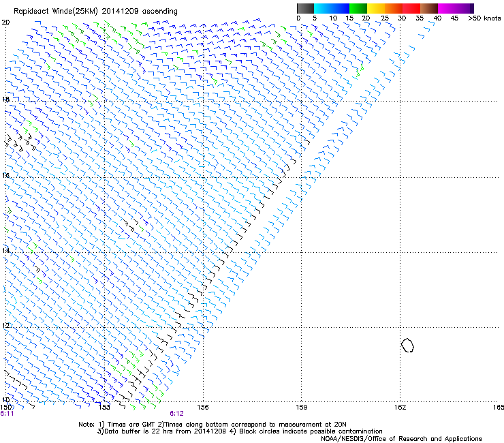Click the NOAA/NESDIS credit line
Image resolution: width=504 pixels, height=443 pixels.
(401, 439)
